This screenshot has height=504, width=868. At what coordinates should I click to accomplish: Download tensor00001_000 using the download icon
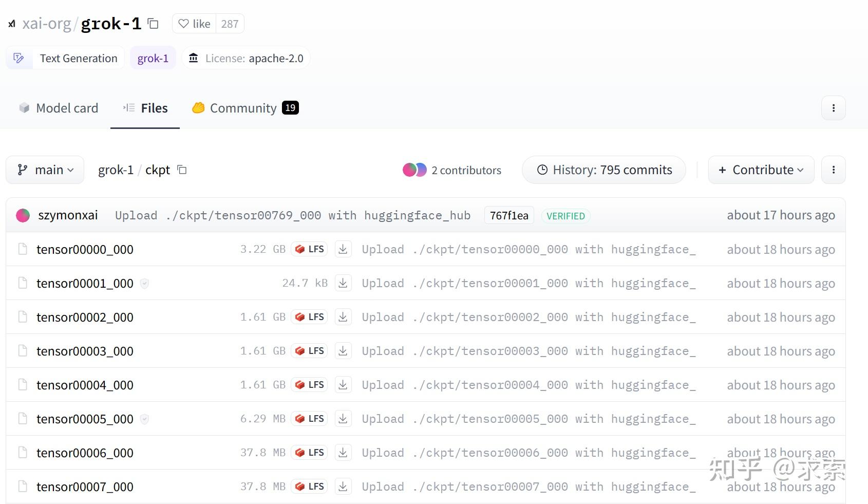343,283
